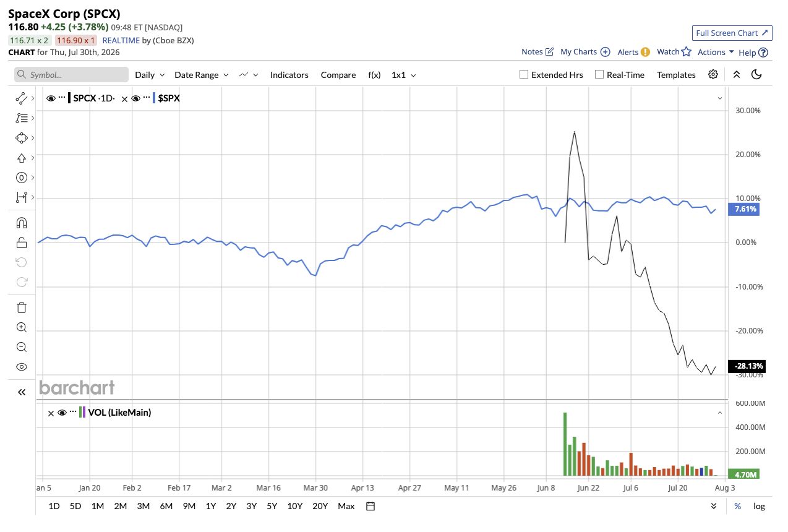Select the trend line drawing tool
Image resolution: width=788 pixels, height=532 pixels.
coord(22,98)
